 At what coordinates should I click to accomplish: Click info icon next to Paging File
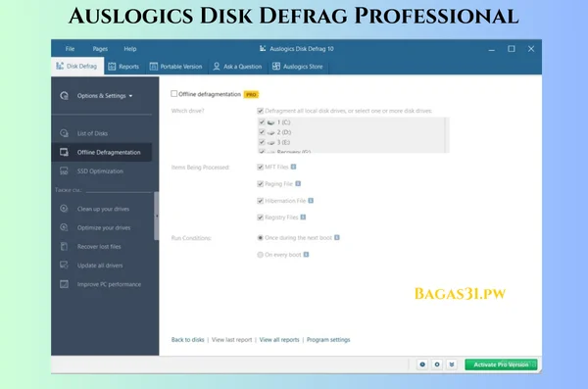[x=298, y=183]
